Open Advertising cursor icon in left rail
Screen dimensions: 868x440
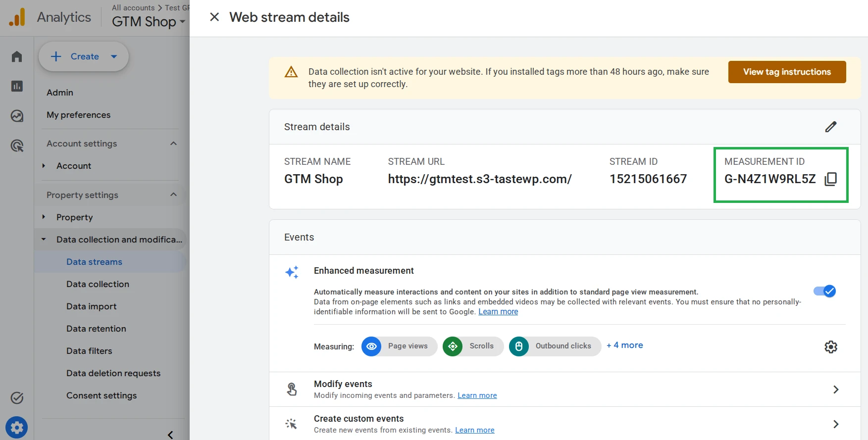[x=17, y=146]
